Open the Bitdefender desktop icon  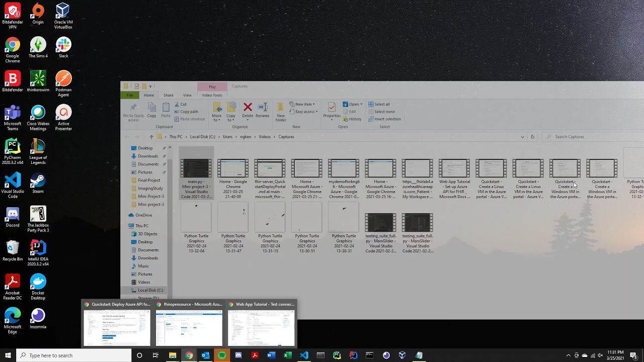pos(13,81)
